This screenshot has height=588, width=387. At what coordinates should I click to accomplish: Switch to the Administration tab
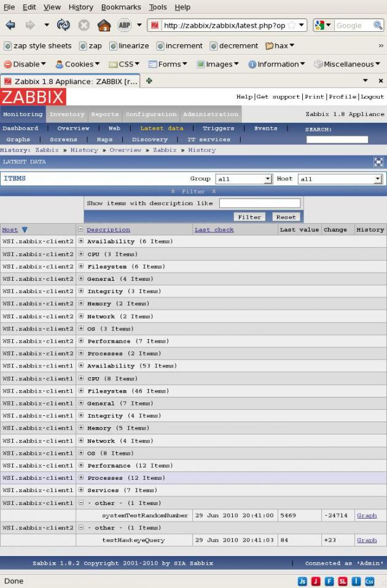click(211, 114)
